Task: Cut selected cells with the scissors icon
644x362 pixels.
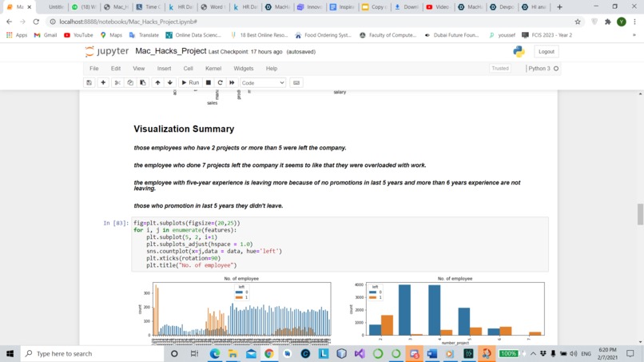Action: [117, 82]
